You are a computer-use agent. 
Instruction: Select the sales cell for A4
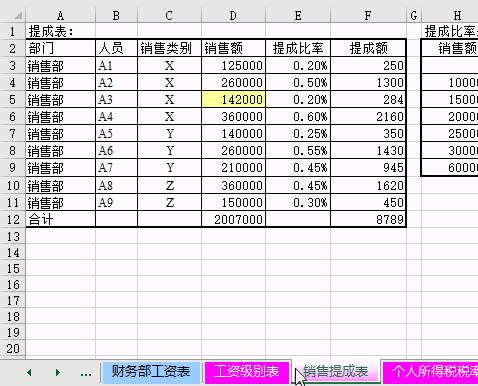tap(233, 116)
